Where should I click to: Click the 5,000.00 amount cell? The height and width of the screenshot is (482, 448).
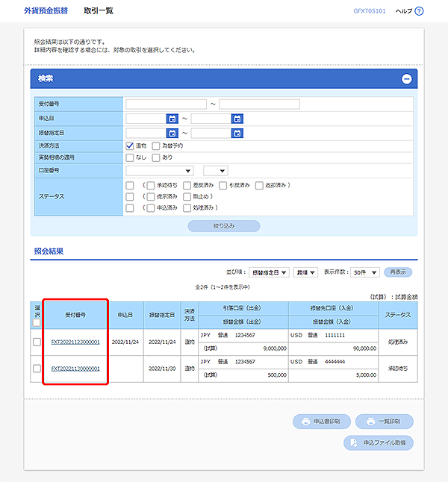(x=333, y=375)
